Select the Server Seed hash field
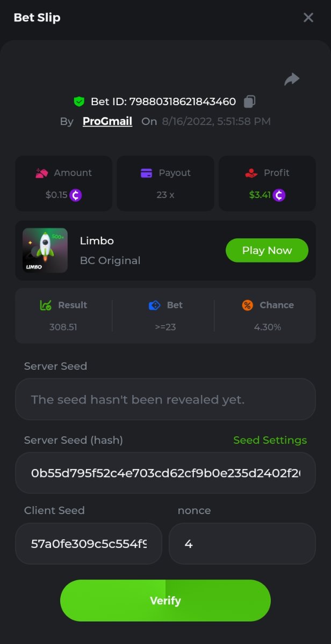The image size is (331, 644). click(165, 473)
